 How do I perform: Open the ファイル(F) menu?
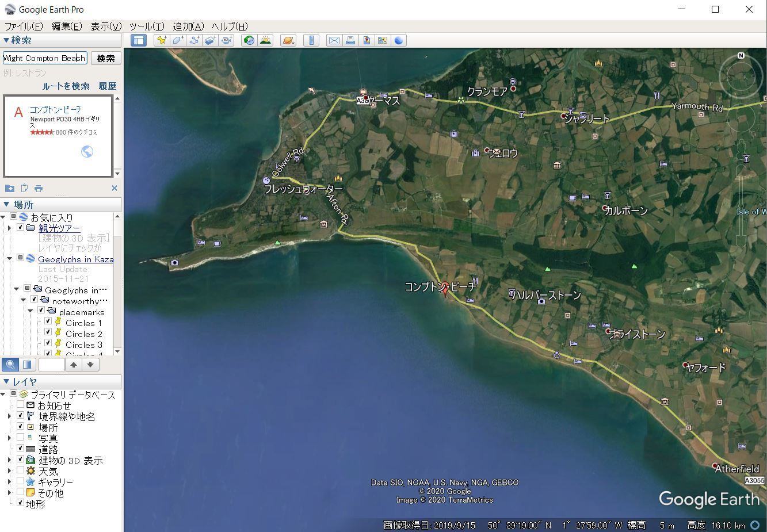[24, 26]
